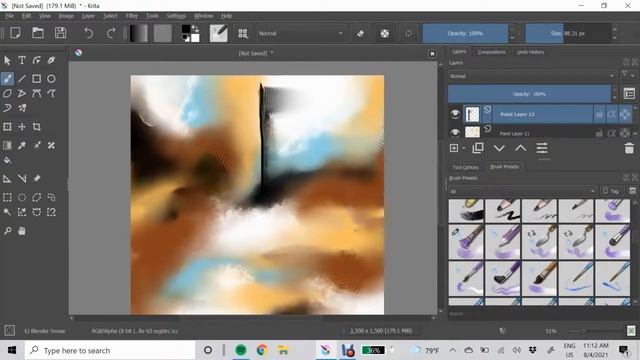Open the Filter menu

131,16
